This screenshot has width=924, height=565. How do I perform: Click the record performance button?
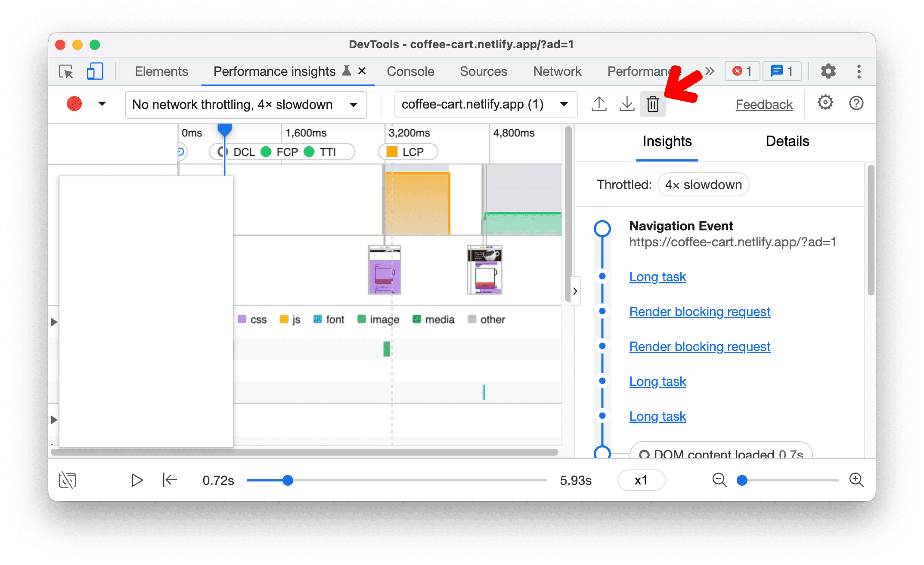click(73, 104)
